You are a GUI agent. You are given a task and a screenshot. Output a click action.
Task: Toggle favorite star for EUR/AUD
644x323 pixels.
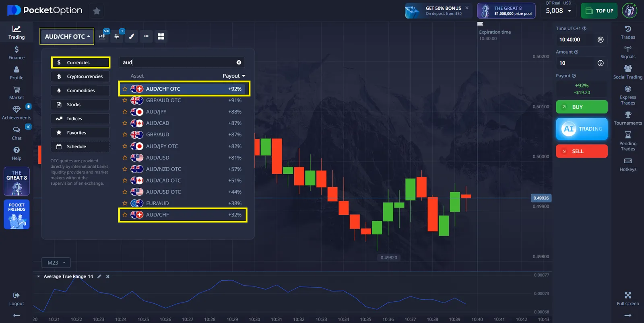tap(125, 204)
